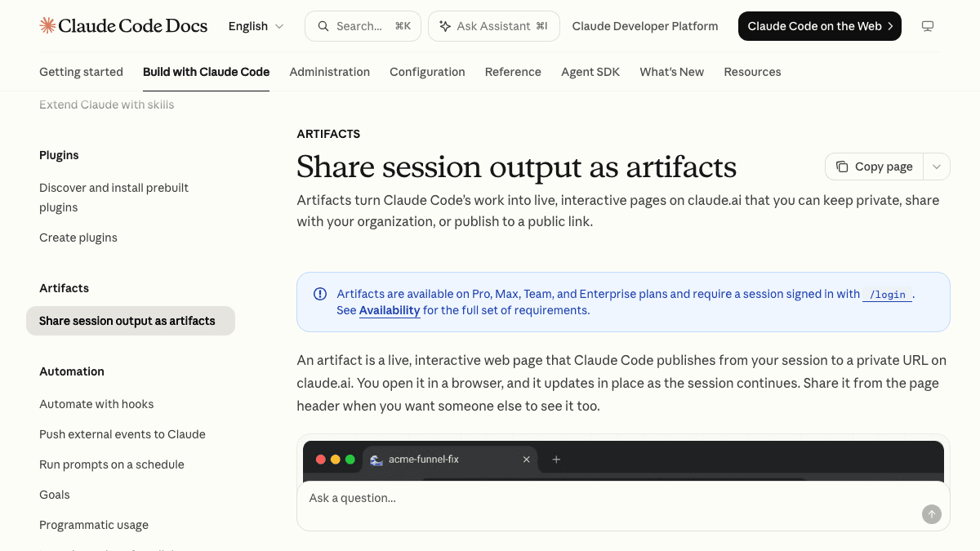Screen dimensions: 980x551
Task: Open the Reference tab
Action: pyautogui.click(x=513, y=72)
